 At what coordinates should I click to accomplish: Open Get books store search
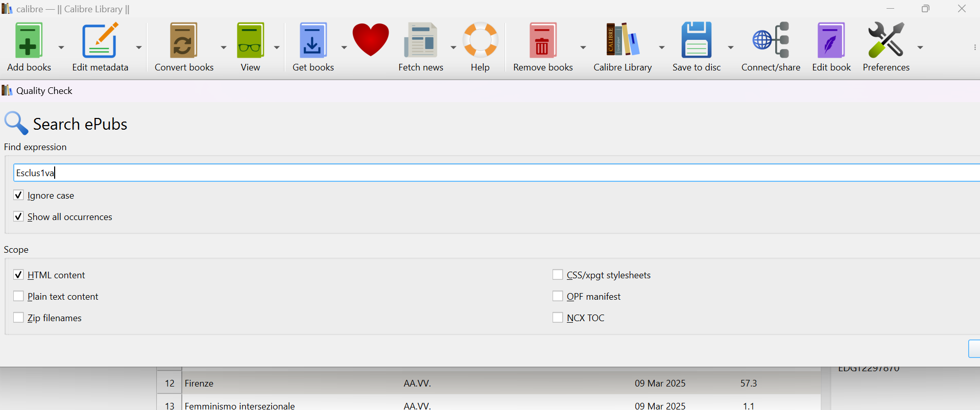[313, 40]
